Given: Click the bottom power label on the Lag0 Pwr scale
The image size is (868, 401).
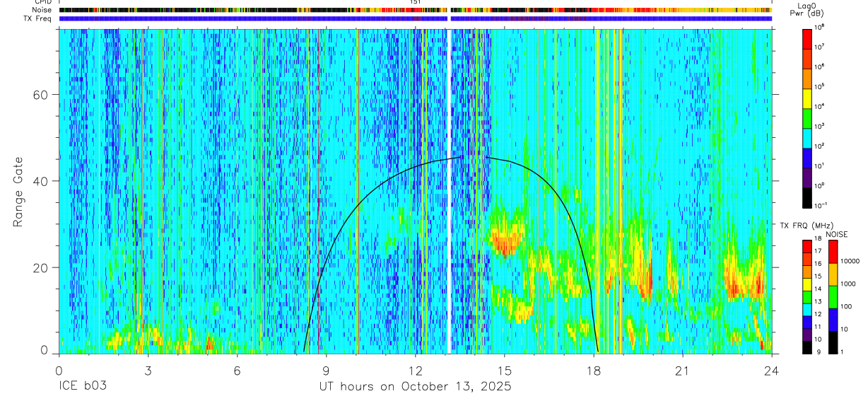Looking at the screenshot, I should pos(821,205).
